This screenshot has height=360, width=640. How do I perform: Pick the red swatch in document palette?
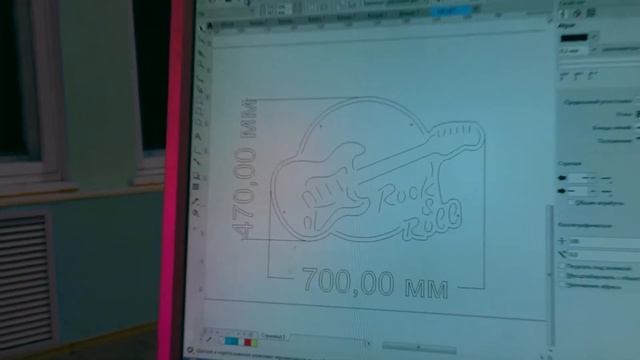(247, 342)
